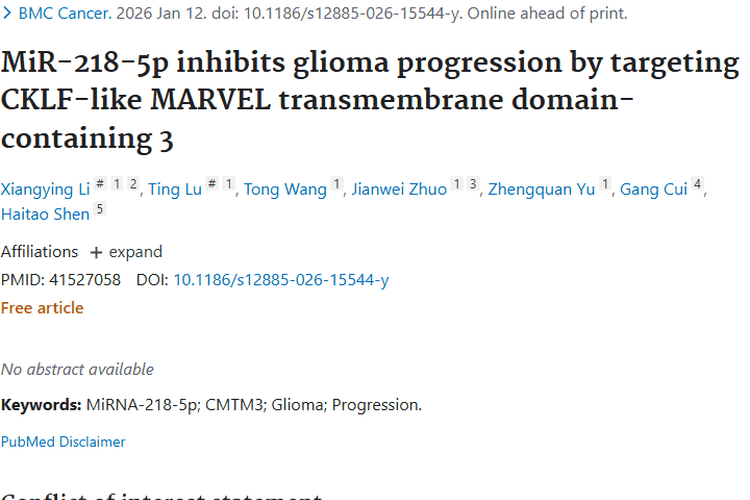Click the Free article label

pyautogui.click(x=42, y=308)
